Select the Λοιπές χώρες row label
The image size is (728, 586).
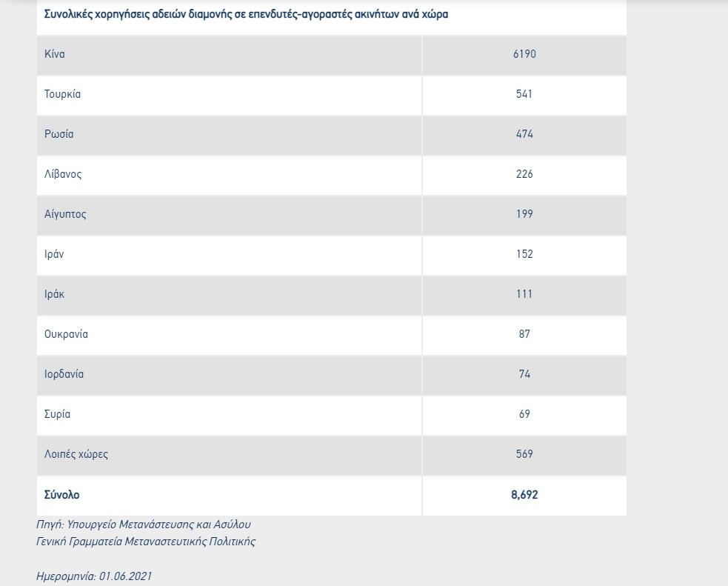(76, 454)
